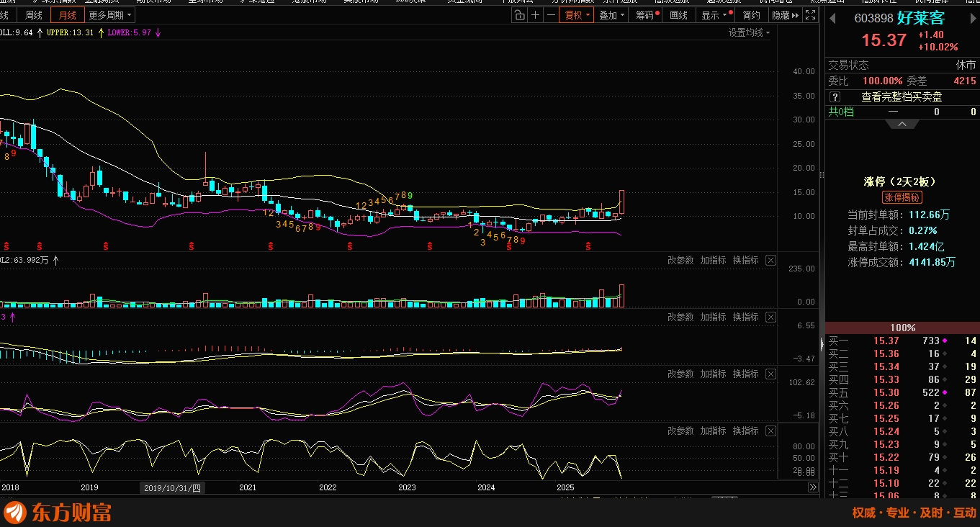
Task: Click the 买十 price 15.22
Action: (886, 457)
